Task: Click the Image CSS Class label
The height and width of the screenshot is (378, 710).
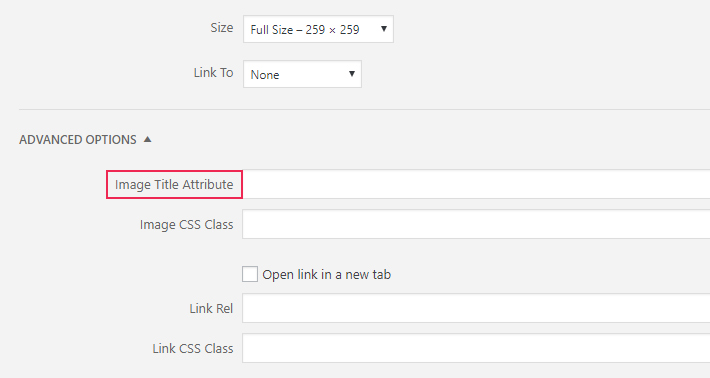Action: tap(187, 225)
